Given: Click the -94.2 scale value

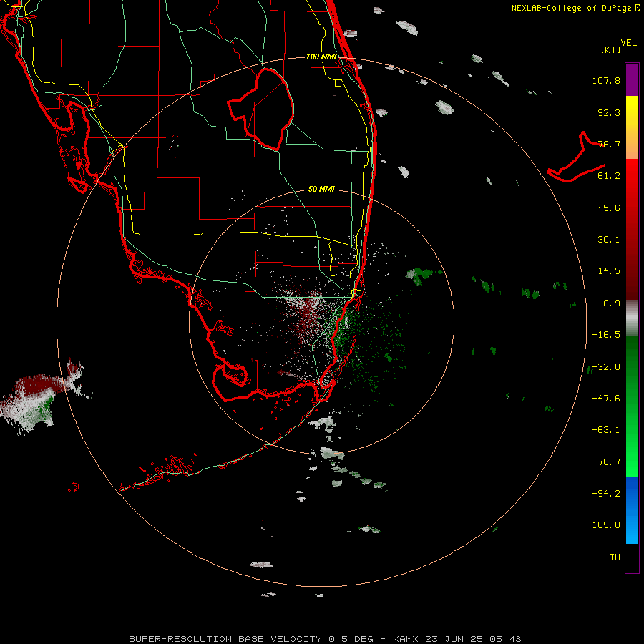Looking at the screenshot, I should coord(606,494).
